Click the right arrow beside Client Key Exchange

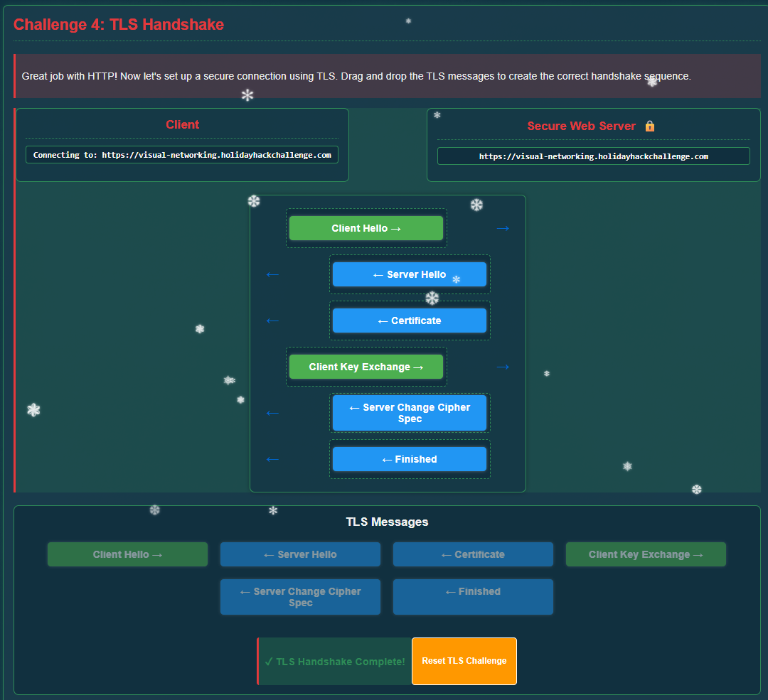[x=503, y=366]
